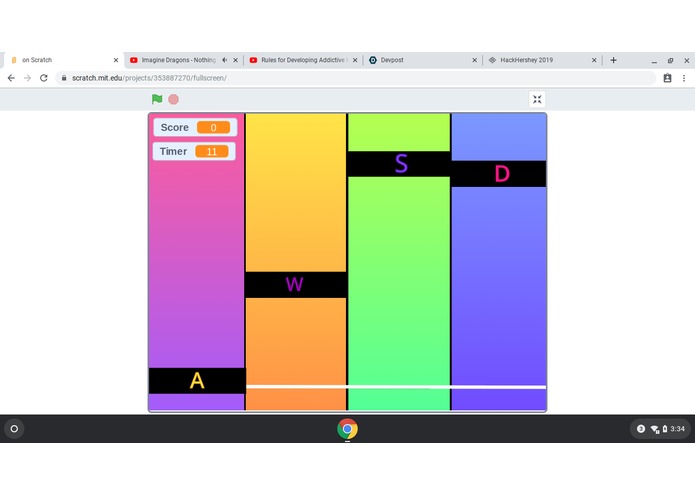Restore the Chrome window size
The image size is (695, 494).
(670, 61)
